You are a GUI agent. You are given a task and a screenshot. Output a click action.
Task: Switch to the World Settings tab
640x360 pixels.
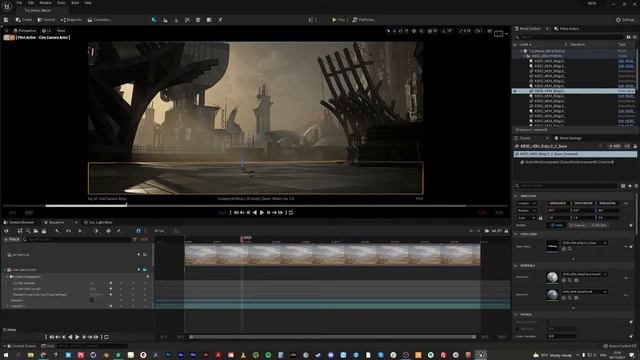[568, 138]
